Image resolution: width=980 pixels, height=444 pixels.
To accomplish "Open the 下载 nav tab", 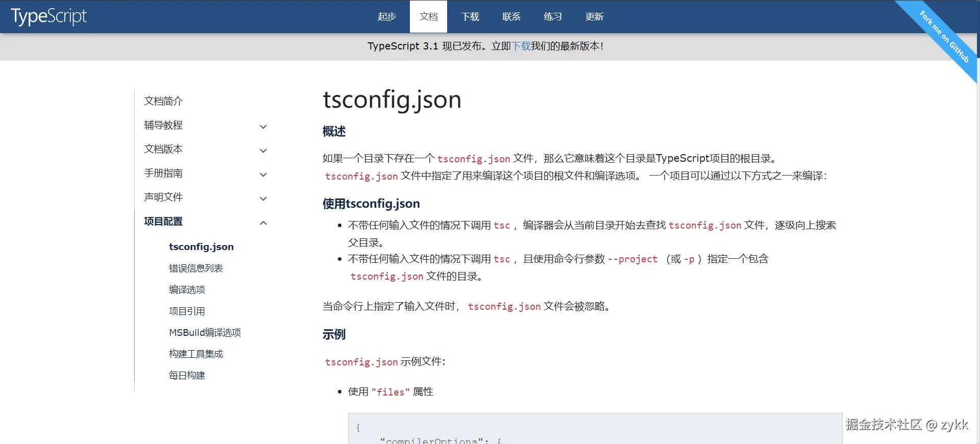I will point(470,17).
